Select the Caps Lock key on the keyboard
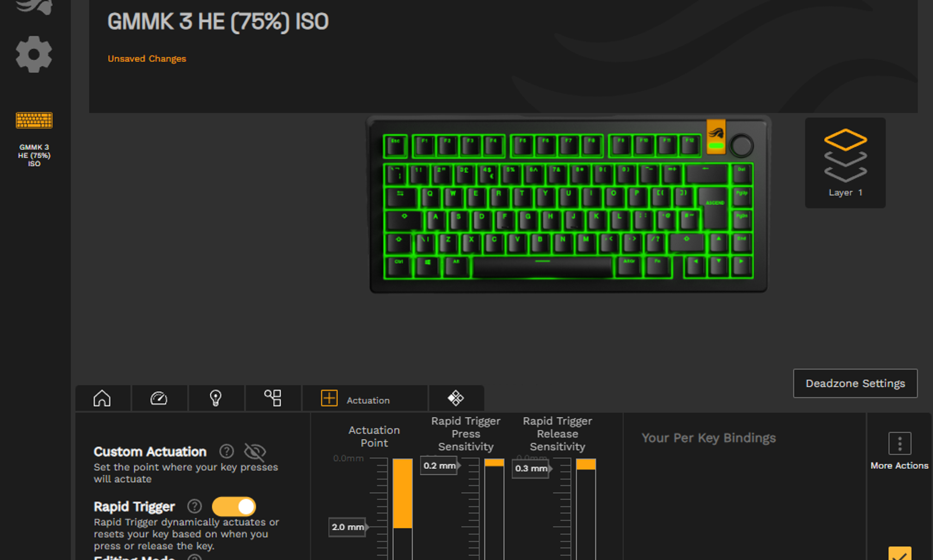 pyautogui.click(x=403, y=220)
